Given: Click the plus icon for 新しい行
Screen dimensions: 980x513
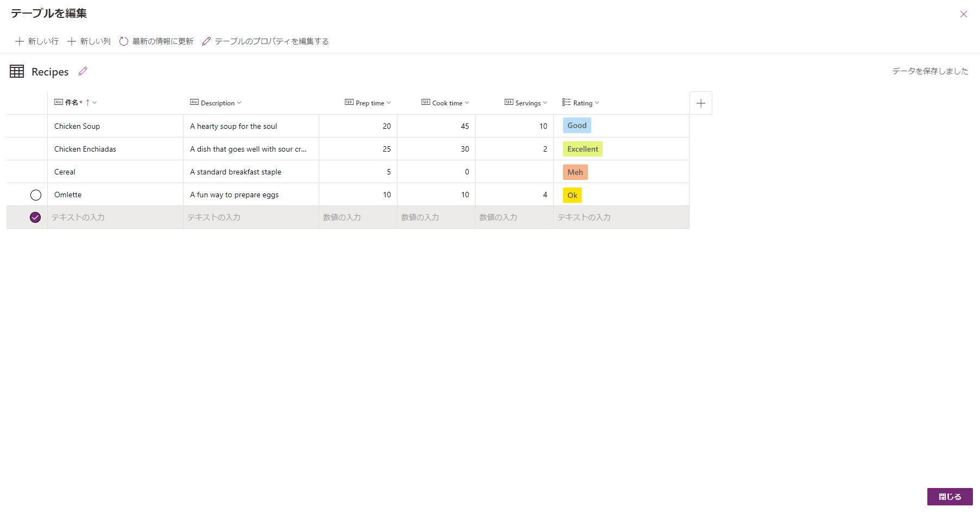Looking at the screenshot, I should point(20,41).
